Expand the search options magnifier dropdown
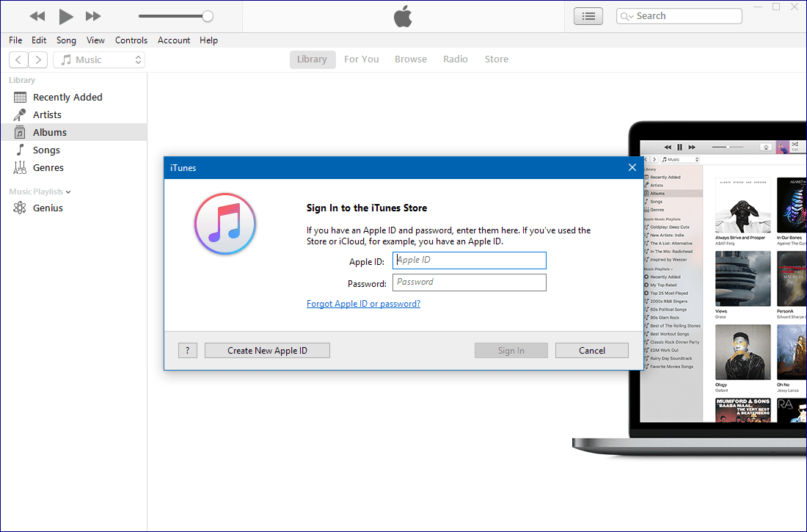Screen dimensions: 807x532 click(627, 16)
